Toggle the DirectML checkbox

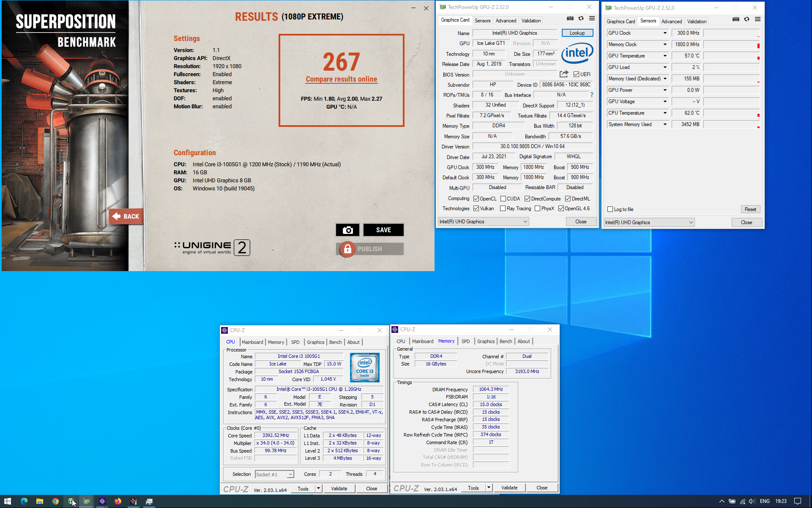[568, 199]
